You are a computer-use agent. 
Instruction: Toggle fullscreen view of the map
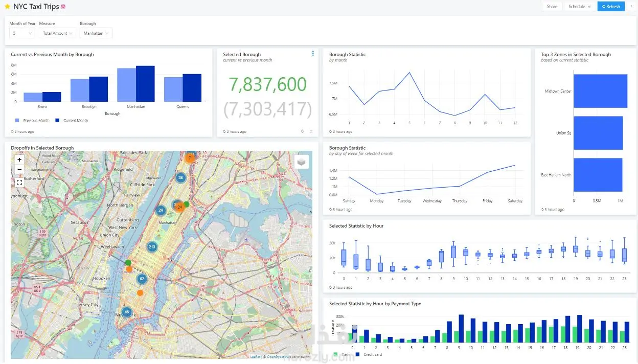coord(19,182)
